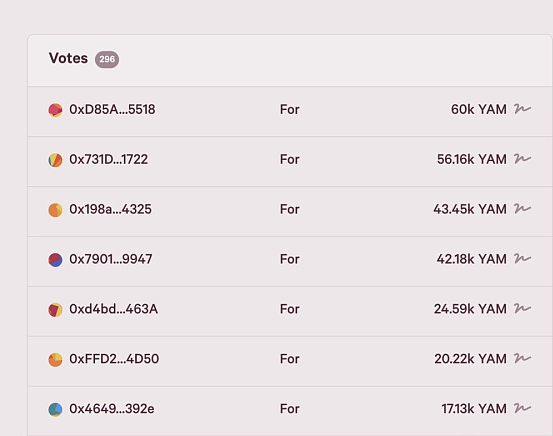Click the avatar icon for 0x198a...4325
Screen dimensions: 553x436
[55, 210]
